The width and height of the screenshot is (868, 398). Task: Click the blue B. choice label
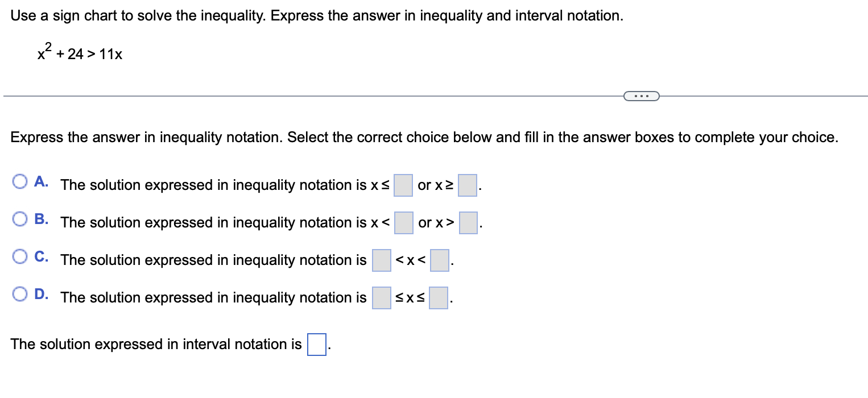click(x=41, y=218)
